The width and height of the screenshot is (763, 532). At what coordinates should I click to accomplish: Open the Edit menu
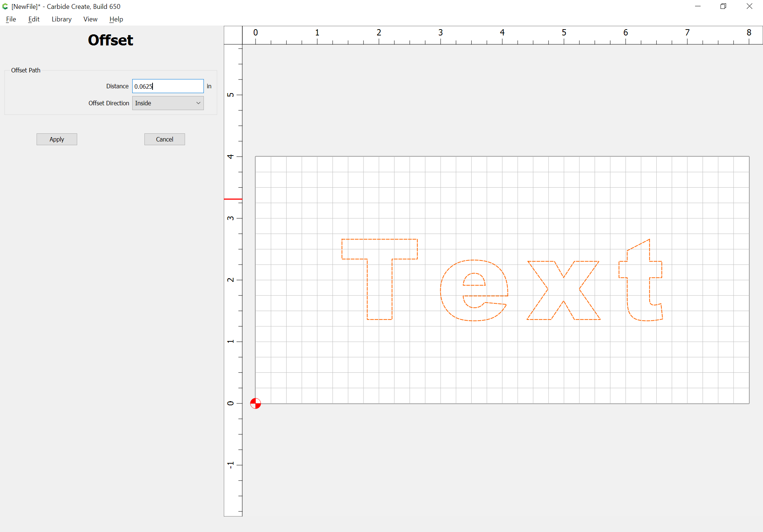point(34,19)
